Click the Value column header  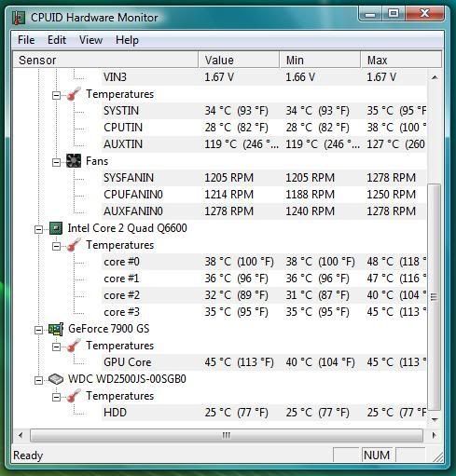click(239, 60)
